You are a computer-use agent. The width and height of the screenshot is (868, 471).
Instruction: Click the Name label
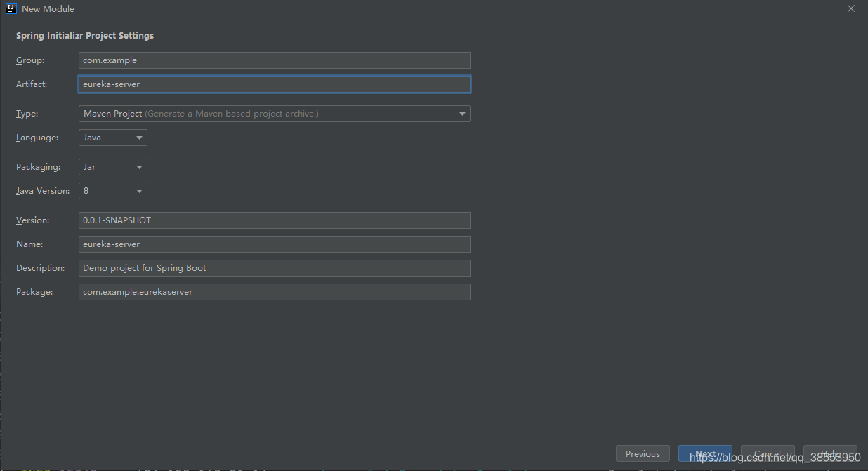29,244
